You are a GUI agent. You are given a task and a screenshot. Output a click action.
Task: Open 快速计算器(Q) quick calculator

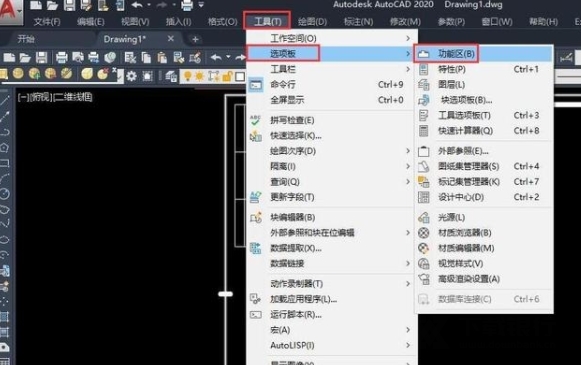[484, 131]
